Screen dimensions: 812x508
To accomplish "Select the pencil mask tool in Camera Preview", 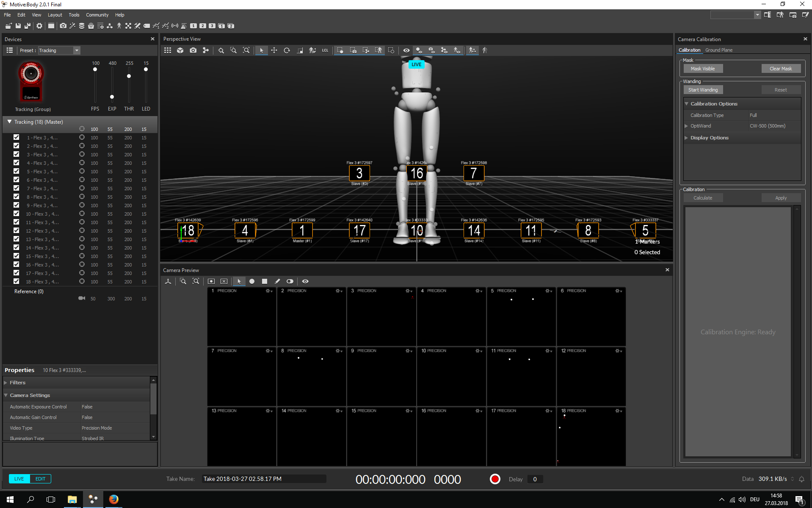I will click(277, 281).
